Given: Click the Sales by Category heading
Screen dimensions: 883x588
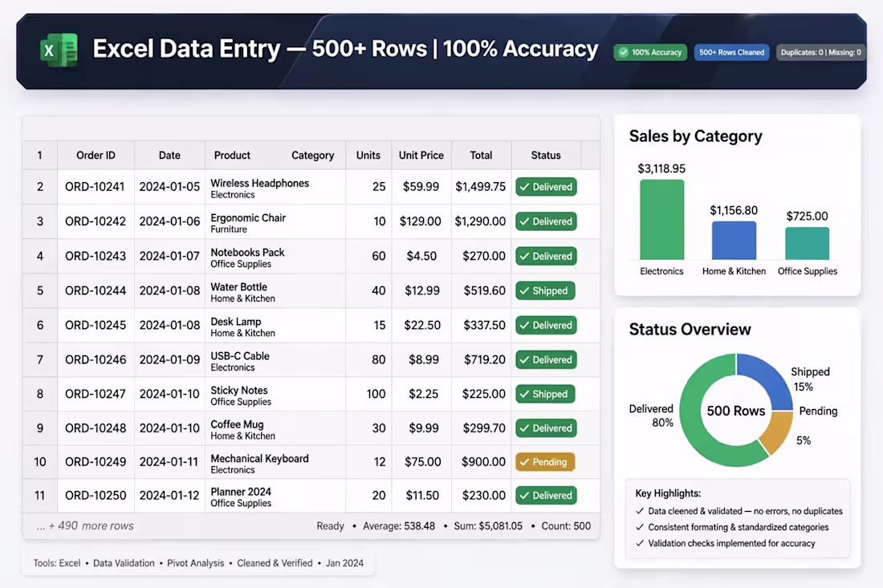Looking at the screenshot, I should 695,136.
